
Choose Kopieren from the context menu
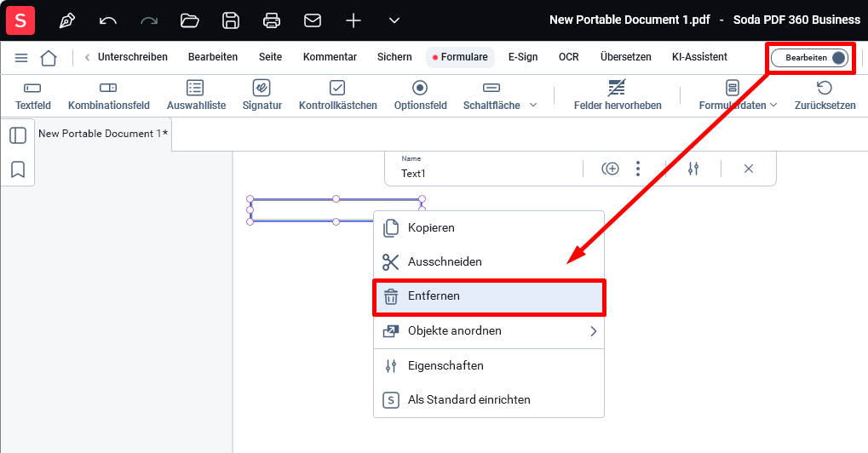489,228
